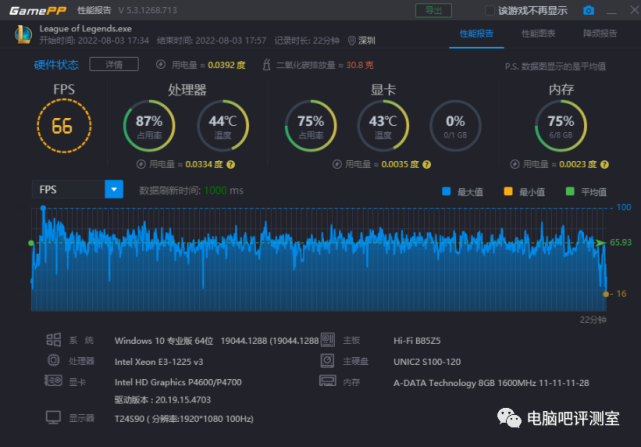Viewport: 641px width, 447px height.
Task: Click the orange 最小值 legend swatch
Action: point(508,191)
